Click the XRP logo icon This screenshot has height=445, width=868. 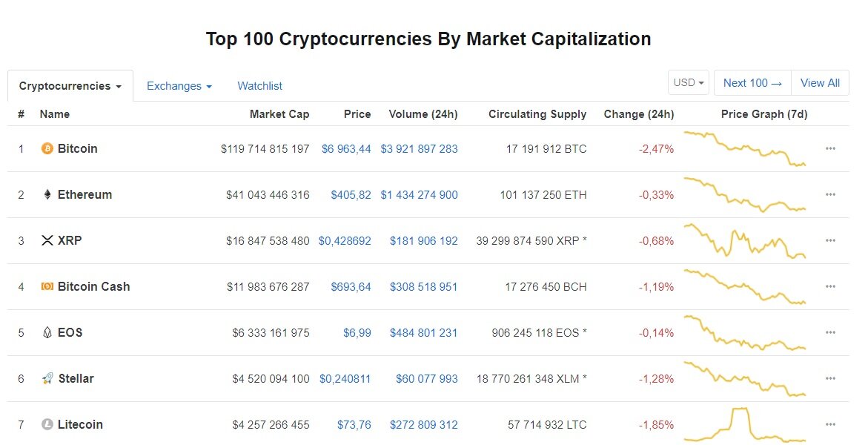pyautogui.click(x=47, y=241)
